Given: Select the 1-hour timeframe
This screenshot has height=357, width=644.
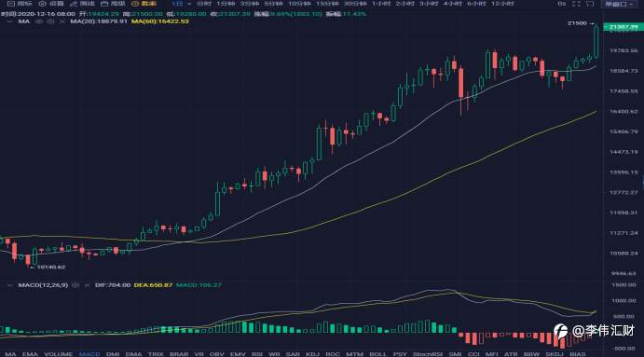Looking at the screenshot, I should pos(381,4).
